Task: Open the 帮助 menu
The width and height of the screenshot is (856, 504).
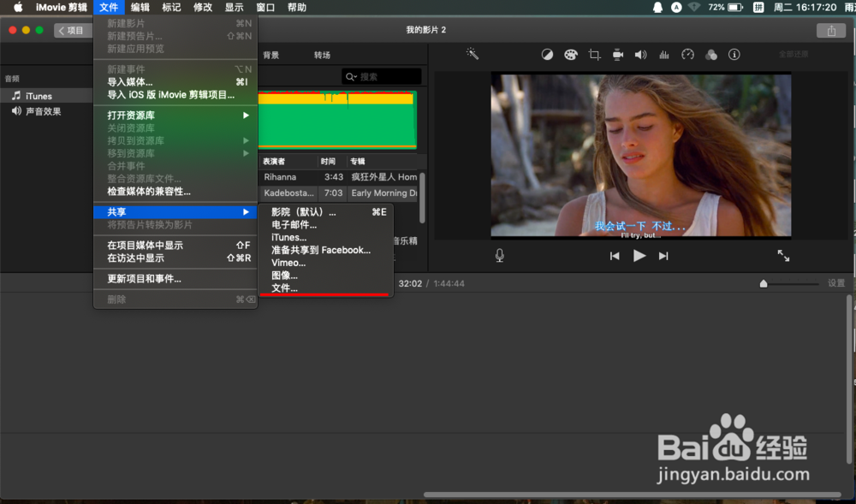Action: pos(297,7)
